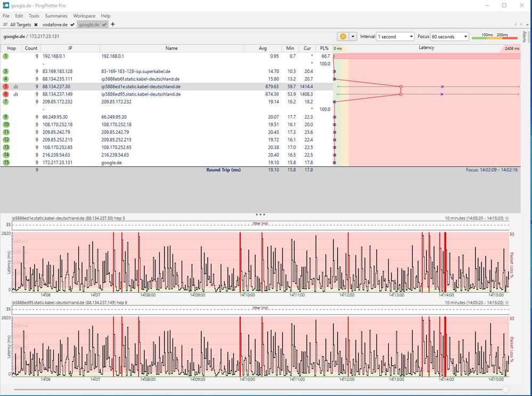Click the three-dot splitter above the graphs
Image resolution: width=532 pixels, height=396 pixels.
point(260,214)
